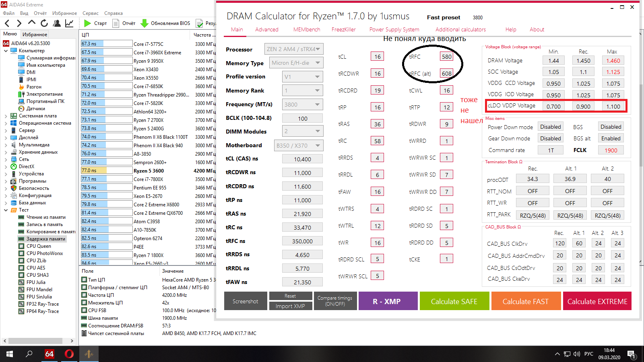Click the AIDA64 icon in the taskbar
This screenshot has height=362, width=644.
point(49,354)
